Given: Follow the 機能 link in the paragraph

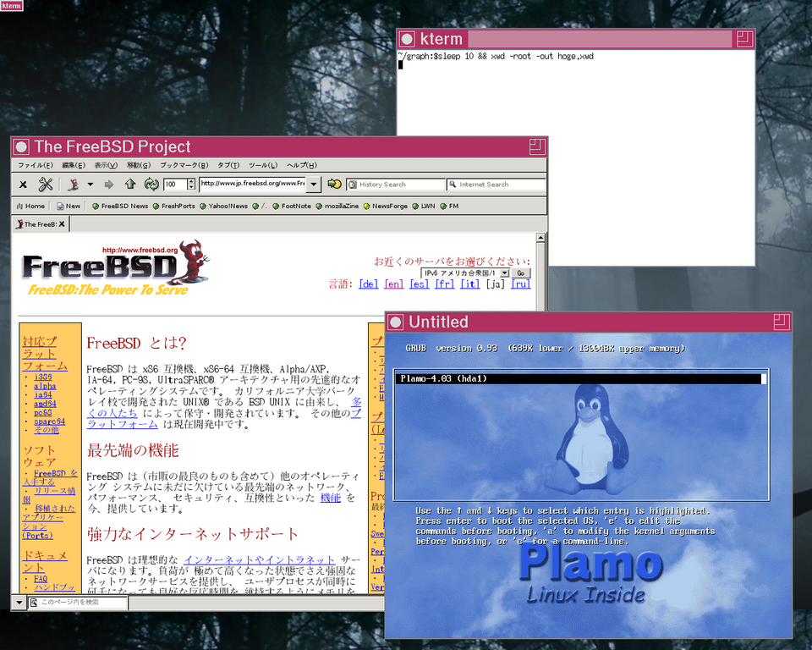Looking at the screenshot, I should point(331,498).
